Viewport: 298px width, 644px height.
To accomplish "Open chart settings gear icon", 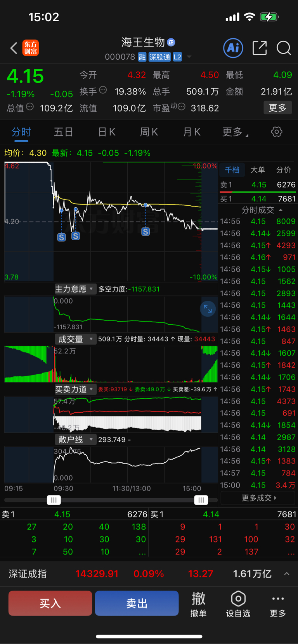I will pyautogui.click(x=277, y=132).
